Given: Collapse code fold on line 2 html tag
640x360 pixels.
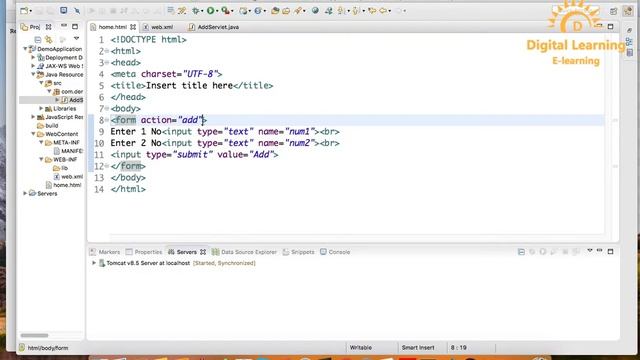Looking at the screenshot, I should 107,51.
